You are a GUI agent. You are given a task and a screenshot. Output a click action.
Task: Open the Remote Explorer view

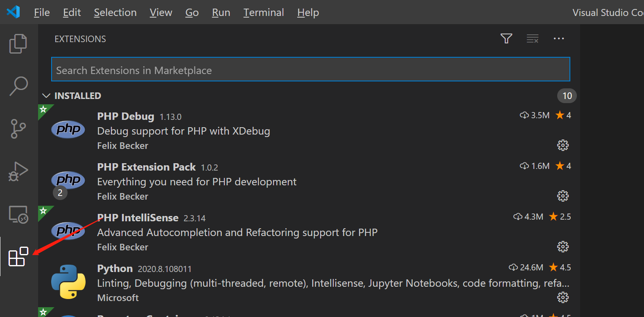[x=18, y=214]
